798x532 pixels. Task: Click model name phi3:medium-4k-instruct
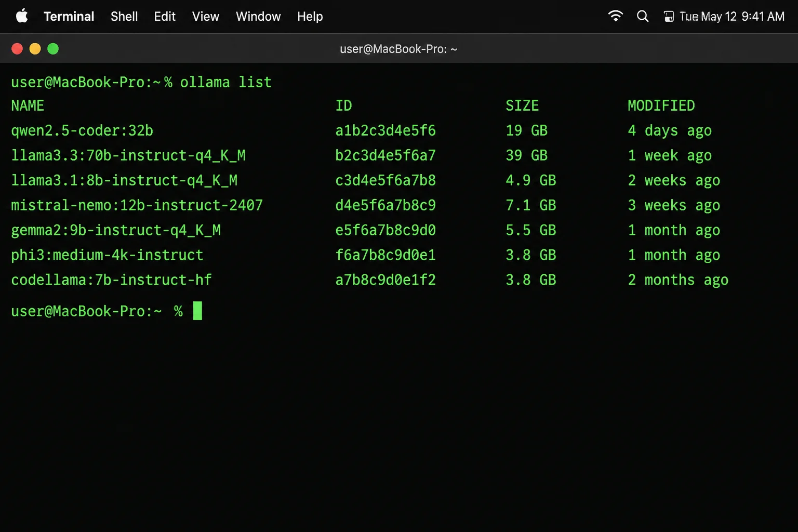tap(107, 255)
